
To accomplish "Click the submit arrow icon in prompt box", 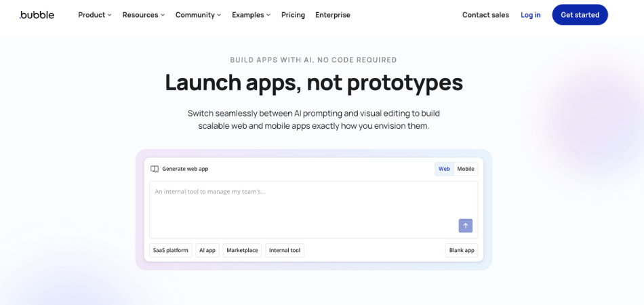I will 465,226.
